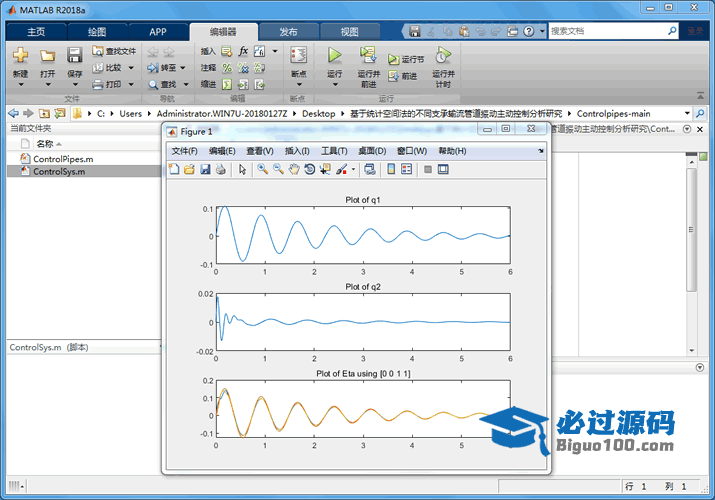Click the Run and Advance icon
The height and width of the screenshot is (500, 715).
point(368,55)
